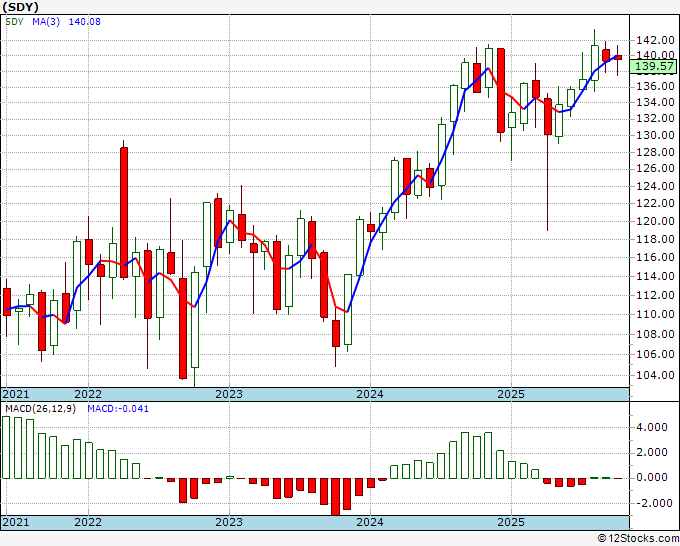Click the ©12Stocks.com credit link
The width and height of the screenshot is (680, 546).
[x=638, y=539]
